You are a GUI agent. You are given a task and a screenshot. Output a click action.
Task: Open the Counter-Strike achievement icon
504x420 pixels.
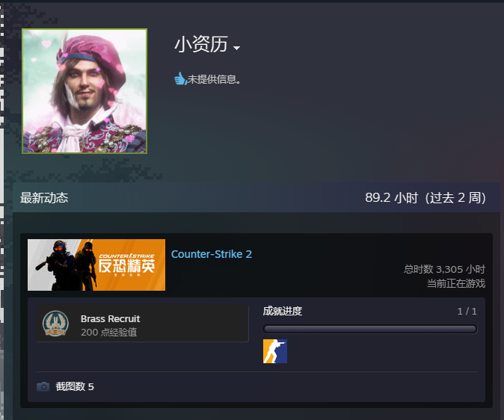click(x=275, y=351)
